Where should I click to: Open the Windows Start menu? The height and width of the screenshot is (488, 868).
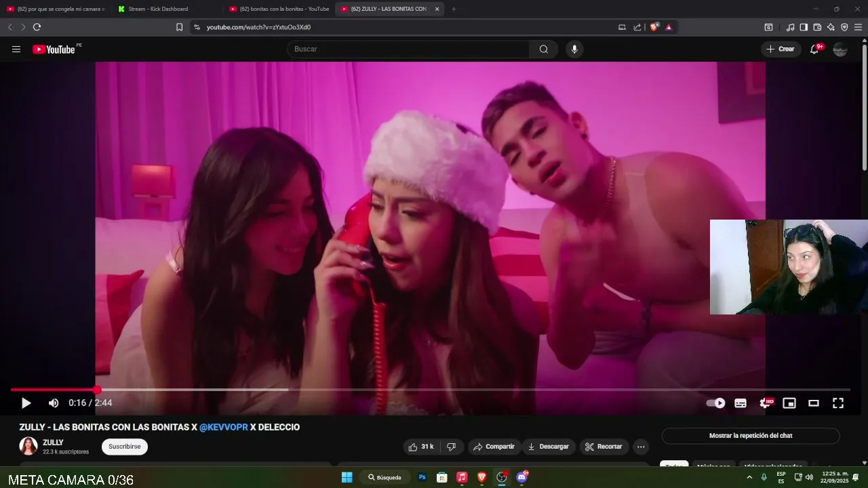tap(347, 477)
